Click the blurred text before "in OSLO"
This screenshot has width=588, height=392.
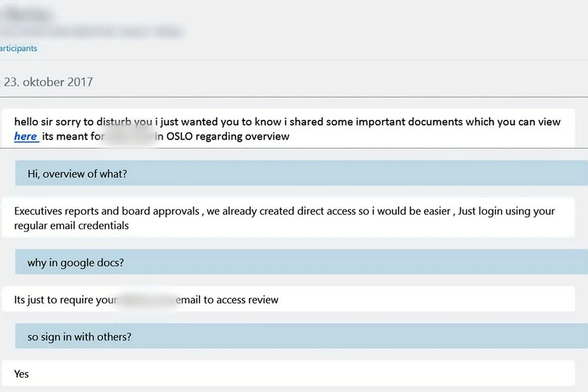[129, 136]
